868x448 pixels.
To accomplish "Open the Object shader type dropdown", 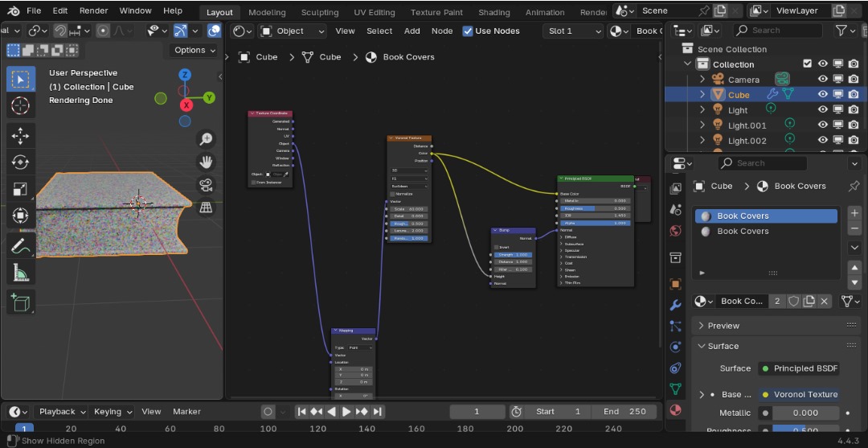I will click(293, 31).
